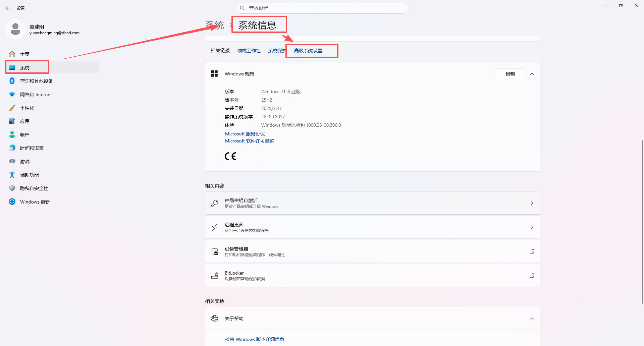
Task: Open 远程桌面 settings via chevron
Action: [532, 227]
